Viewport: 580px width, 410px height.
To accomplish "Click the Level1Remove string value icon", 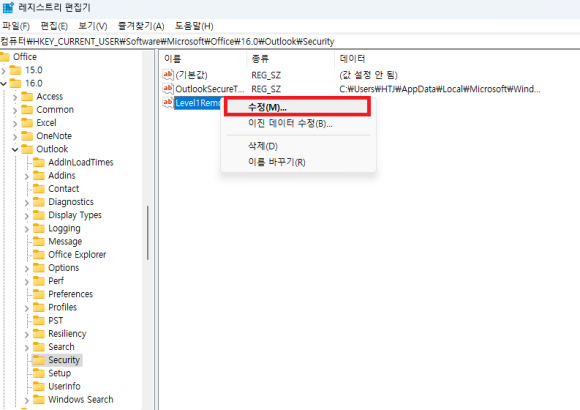I will coord(168,102).
